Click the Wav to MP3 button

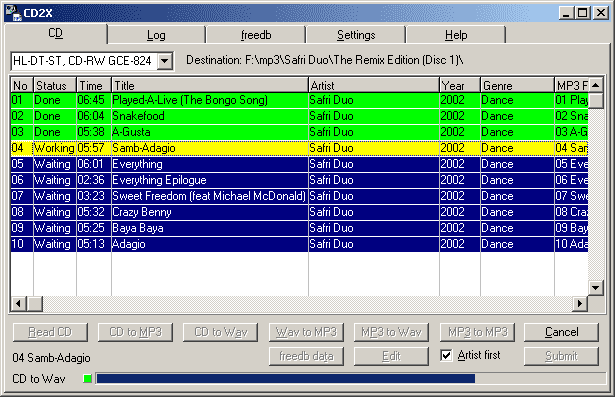coord(306,332)
